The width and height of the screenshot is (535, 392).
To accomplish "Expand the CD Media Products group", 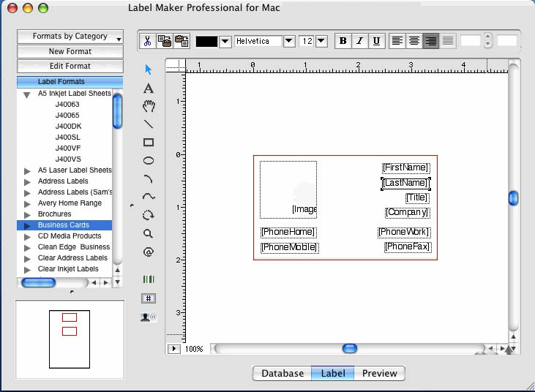I will point(27,236).
